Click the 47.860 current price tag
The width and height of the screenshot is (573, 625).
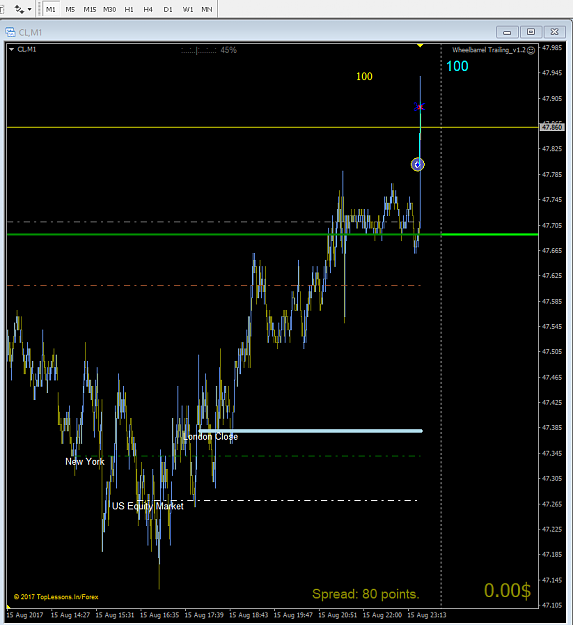coord(552,127)
